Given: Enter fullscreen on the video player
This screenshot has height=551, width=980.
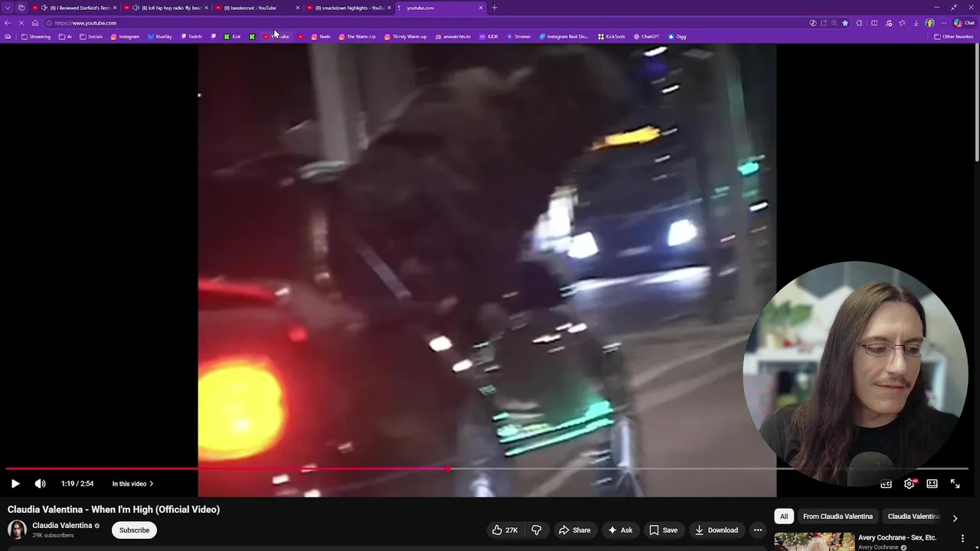Looking at the screenshot, I should (955, 484).
